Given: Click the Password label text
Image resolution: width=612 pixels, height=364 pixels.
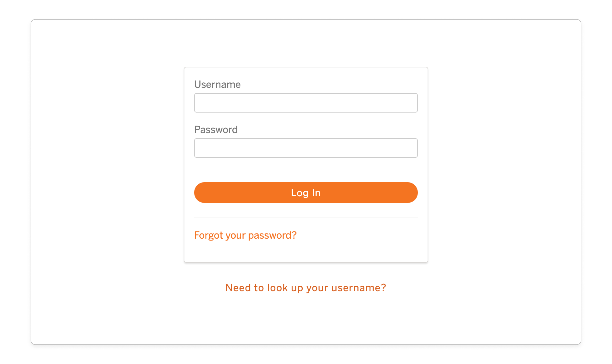Looking at the screenshot, I should tap(216, 129).
